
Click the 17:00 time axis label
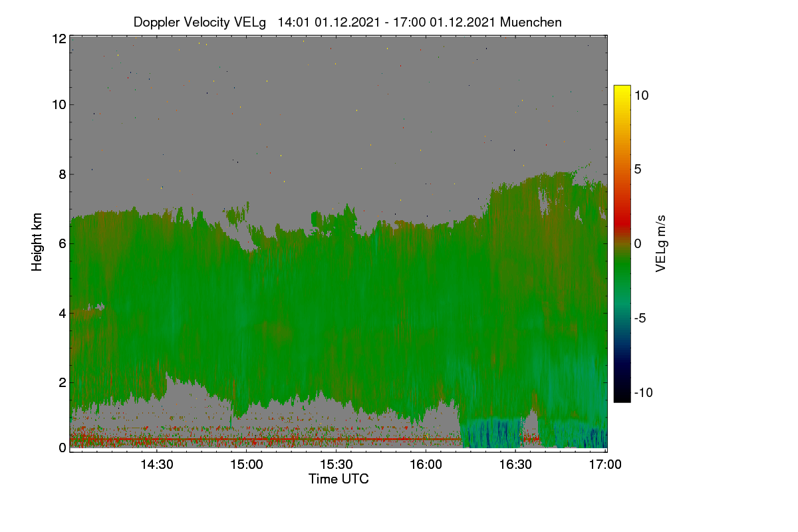point(606,465)
